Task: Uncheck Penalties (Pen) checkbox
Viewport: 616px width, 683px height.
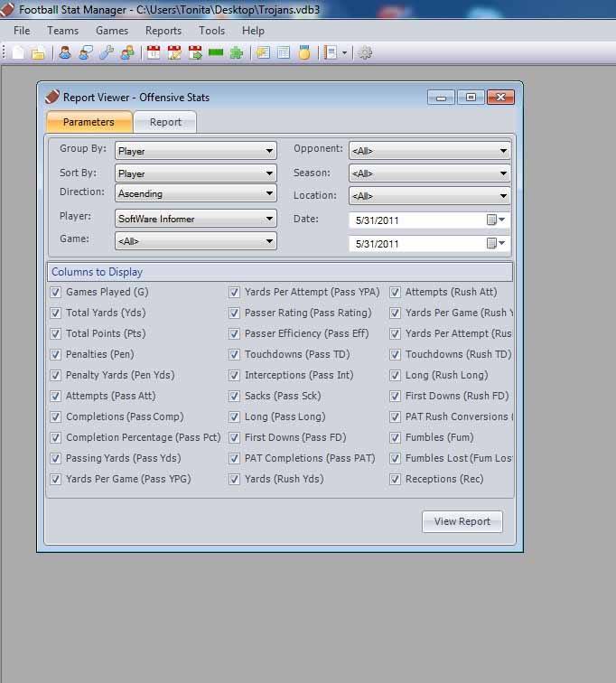Action: (x=56, y=354)
